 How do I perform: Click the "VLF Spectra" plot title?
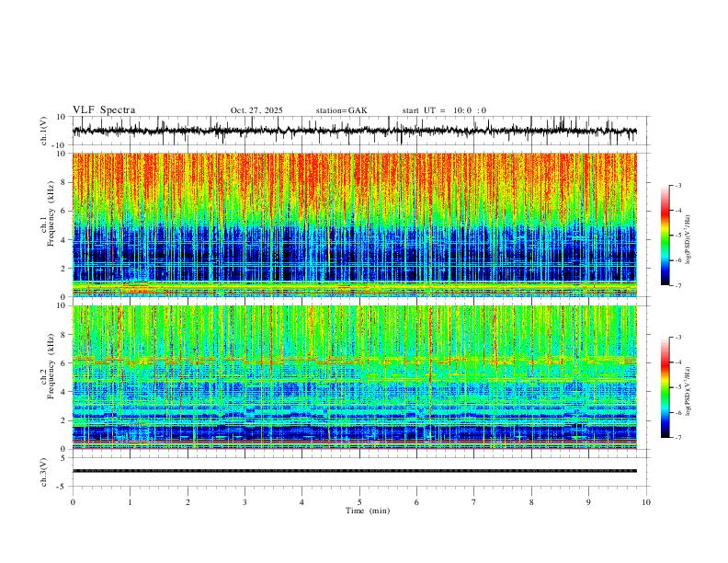click(104, 110)
